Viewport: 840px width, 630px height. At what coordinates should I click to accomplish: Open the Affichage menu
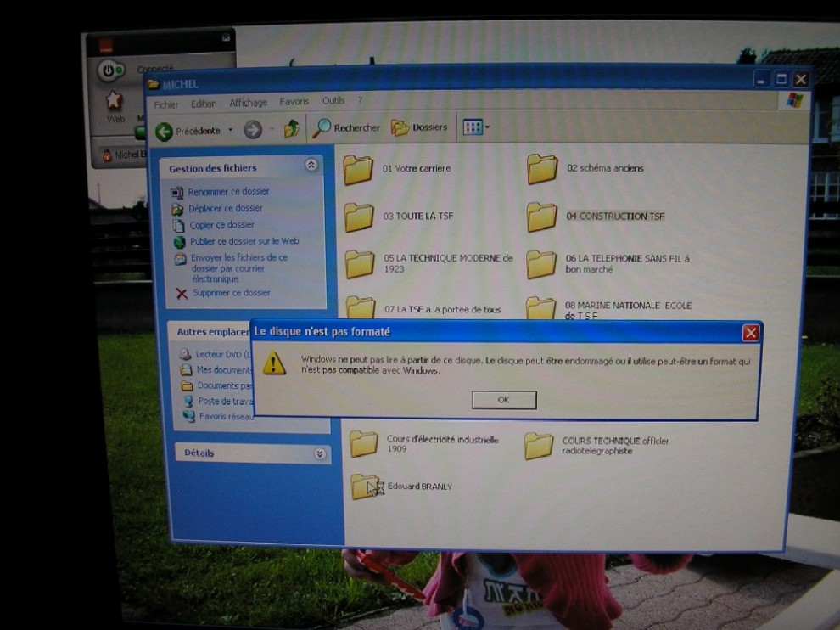tap(248, 103)
